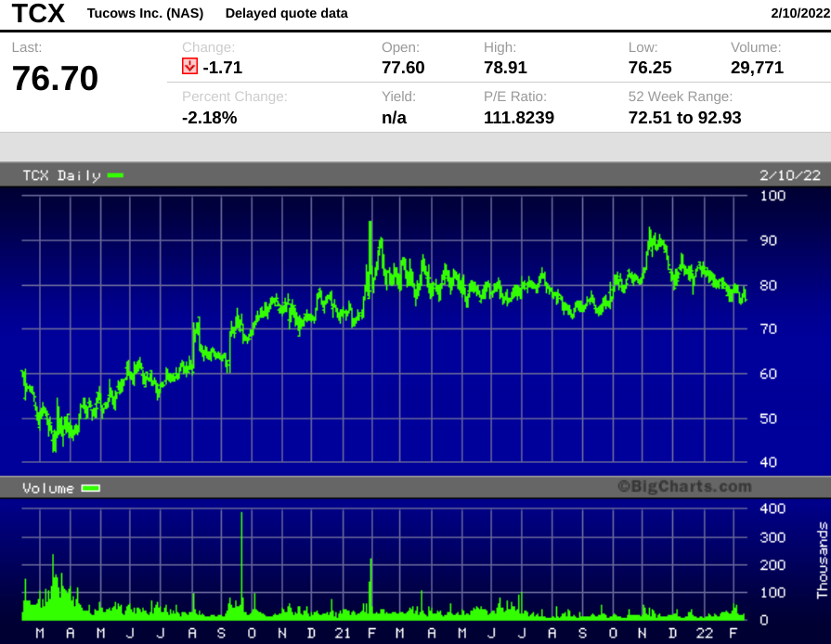
Task: Click the TCX Daily chart title
Action: [x=61, y=175]
